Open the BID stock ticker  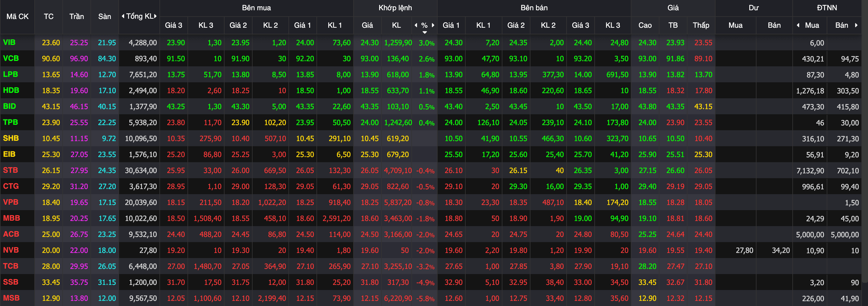click(9, 106)
